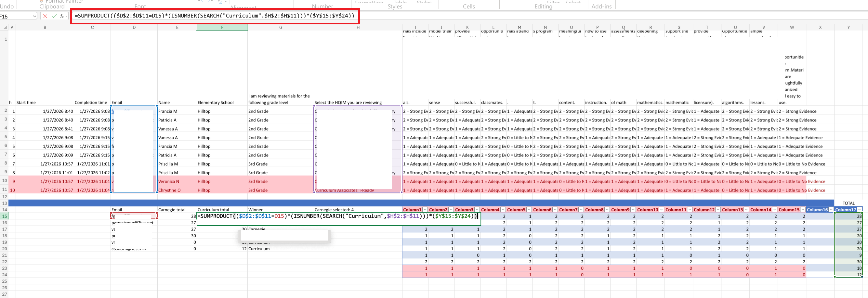Open the Column8 filter dropdown
This screenshot has height=298, width=868.
coord(607,210)
